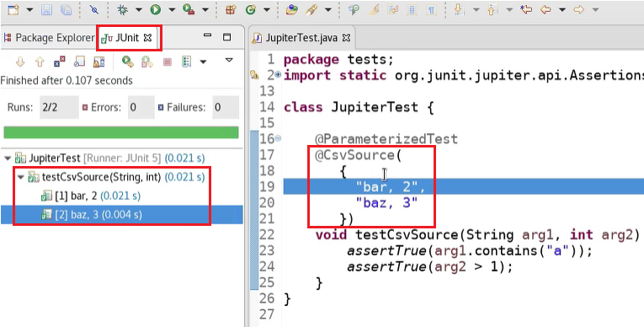The height and width of the screenshot is (327, 644).
Task: Click the green JUnit progress bar
Action: point(121,132)
